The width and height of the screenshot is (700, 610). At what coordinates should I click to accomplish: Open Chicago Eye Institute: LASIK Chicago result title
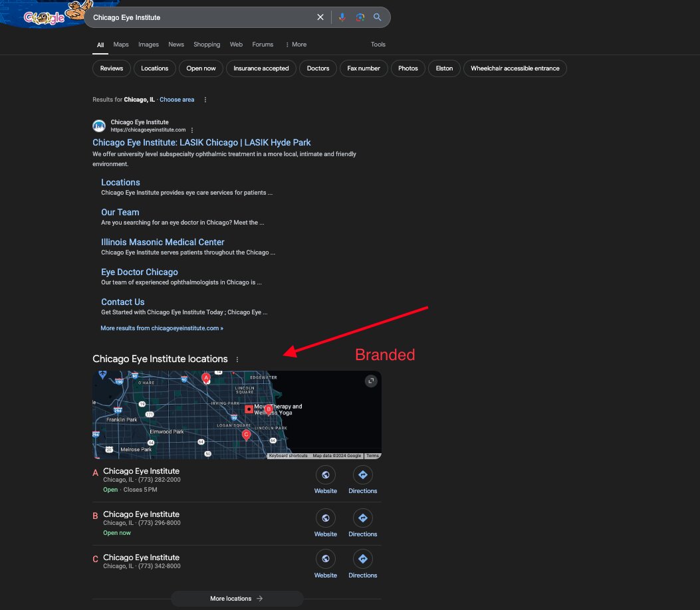click(201, 142)
